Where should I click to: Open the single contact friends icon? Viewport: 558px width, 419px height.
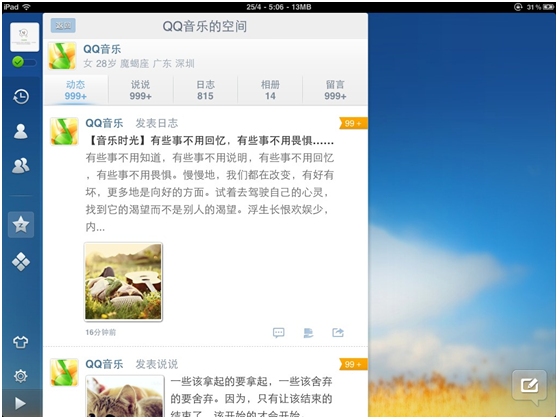tap(21, 131)
